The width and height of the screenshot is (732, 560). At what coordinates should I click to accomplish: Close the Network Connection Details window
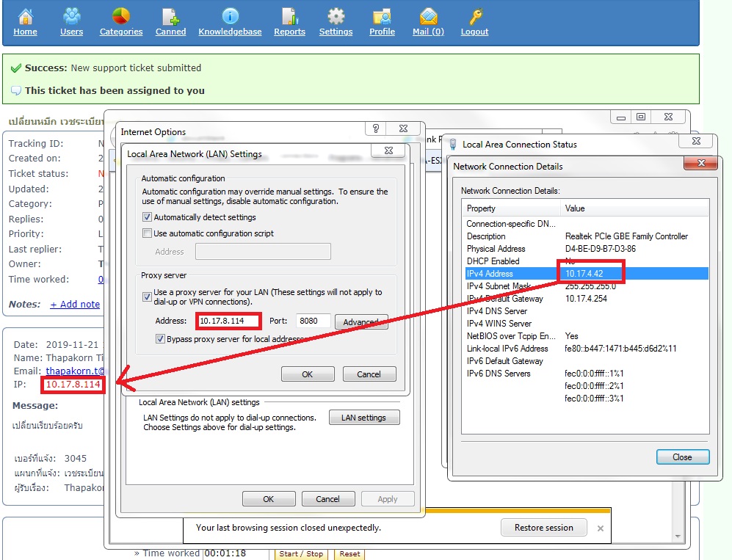(x=700, y=163)
